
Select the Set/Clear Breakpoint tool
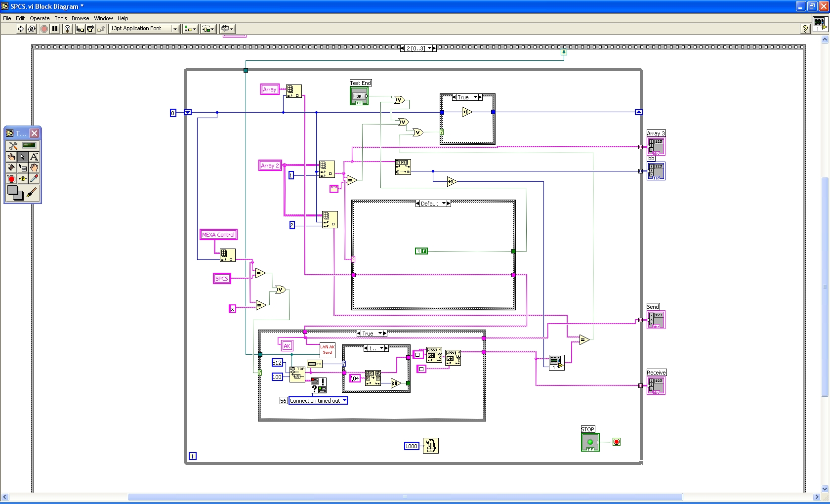point(11,178)
